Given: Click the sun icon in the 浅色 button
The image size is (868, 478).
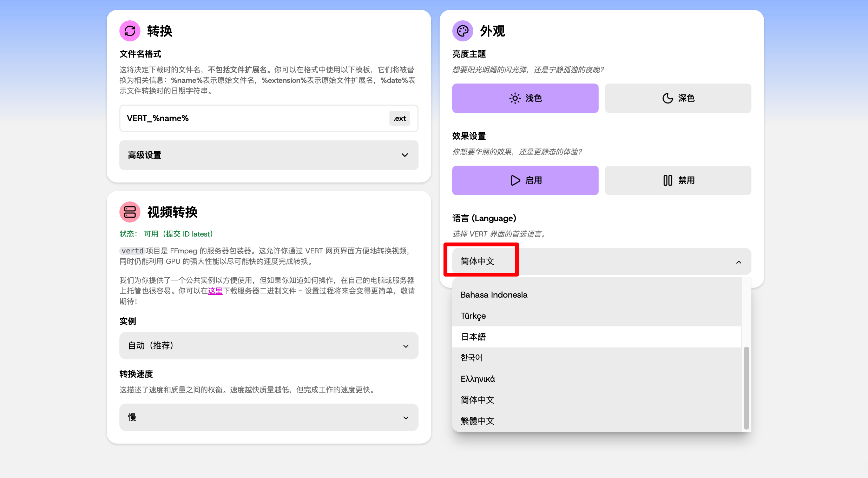Looking at the screenshot, I should pyautogui.click(x=514, y=98).
